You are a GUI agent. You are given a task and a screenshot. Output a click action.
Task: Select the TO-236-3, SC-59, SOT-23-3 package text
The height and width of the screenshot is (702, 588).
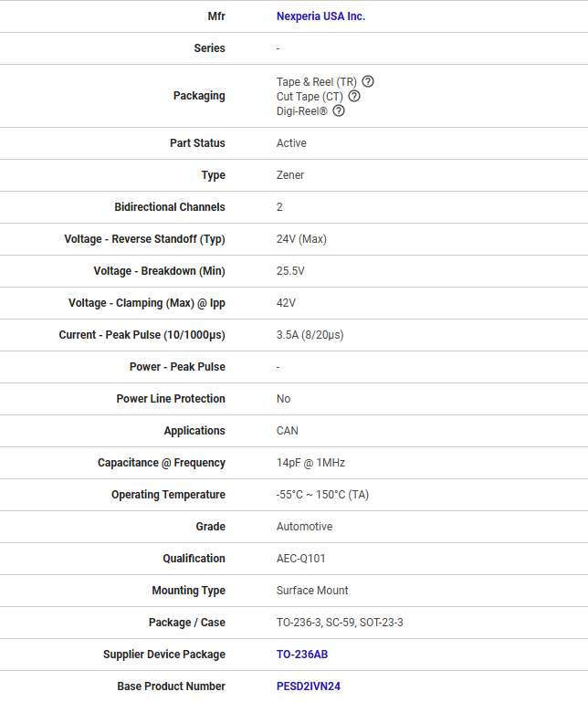coord(340,623)
